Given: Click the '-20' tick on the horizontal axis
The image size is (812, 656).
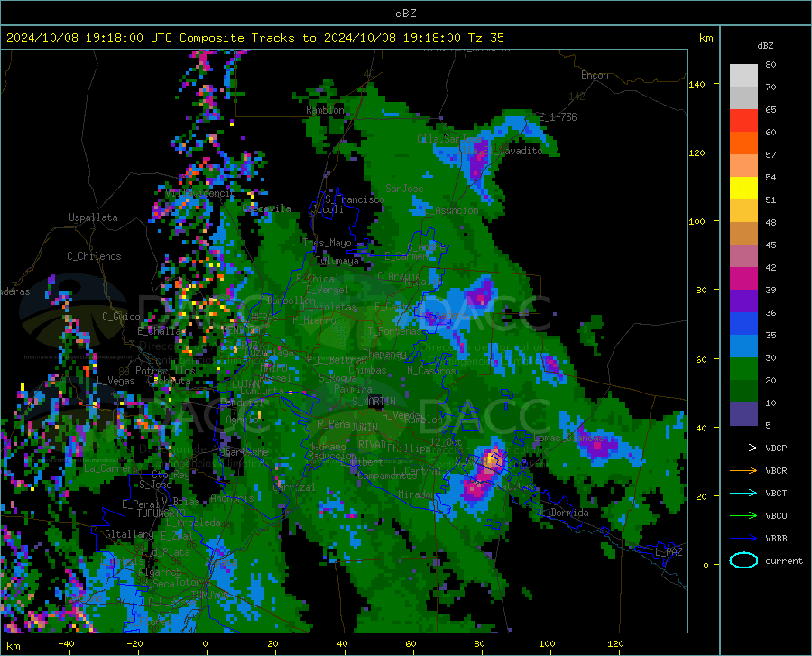Looking at the screenshot, I should click(134, 643).
